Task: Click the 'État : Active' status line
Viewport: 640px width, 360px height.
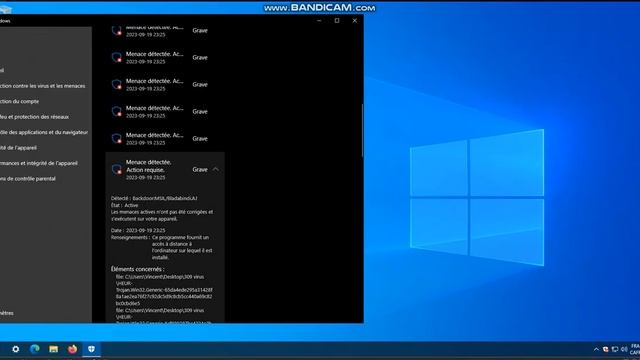Action: (x=124, y=205)
